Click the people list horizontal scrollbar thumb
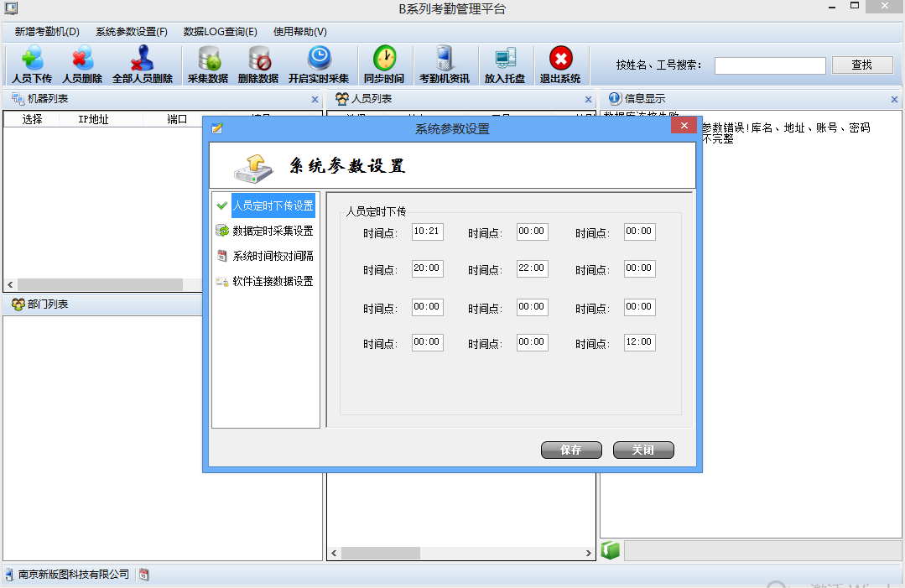This screenshot has width=905, height=588. [x=380, y=553]
